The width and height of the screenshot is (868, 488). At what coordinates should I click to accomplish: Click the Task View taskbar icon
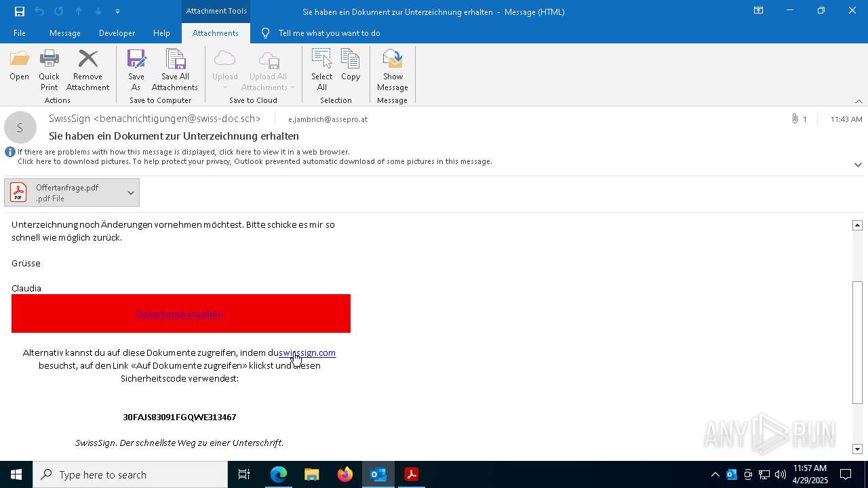pos(244,474)
